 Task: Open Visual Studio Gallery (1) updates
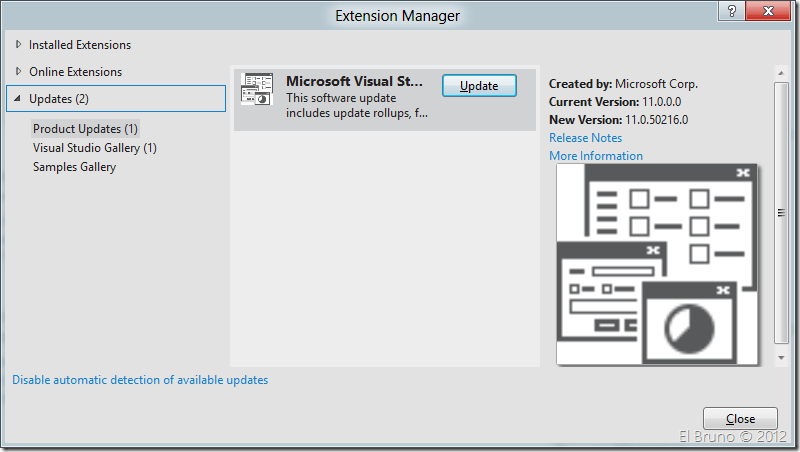(x=94, y=148)
